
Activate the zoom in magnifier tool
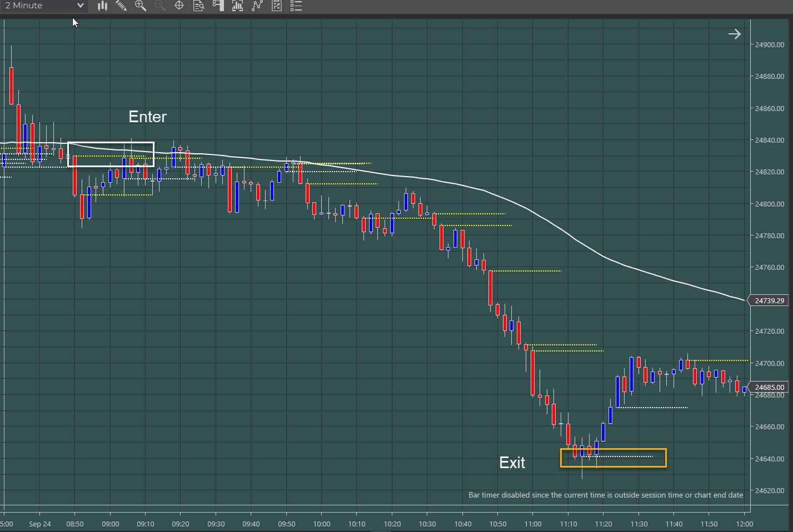[141, 6]
